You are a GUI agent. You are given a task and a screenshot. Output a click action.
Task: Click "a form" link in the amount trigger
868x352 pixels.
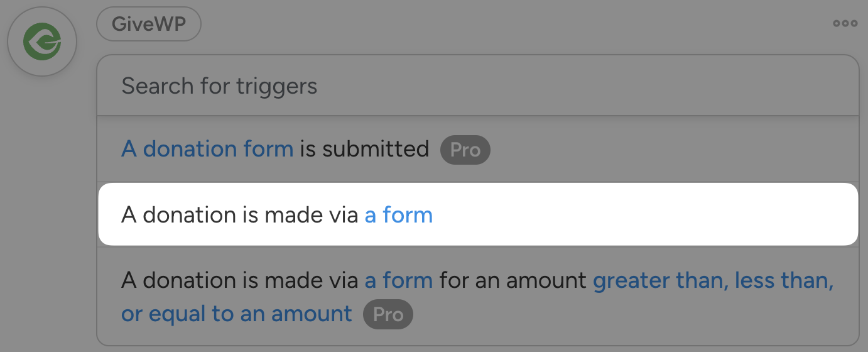click(x=399, y=280)
